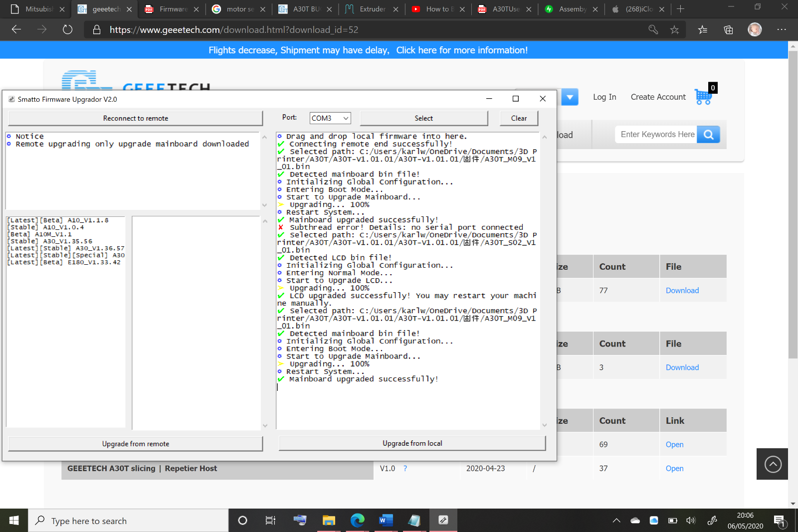Open the Smatto upgrader taskbar icon

[x=443, y=521]
